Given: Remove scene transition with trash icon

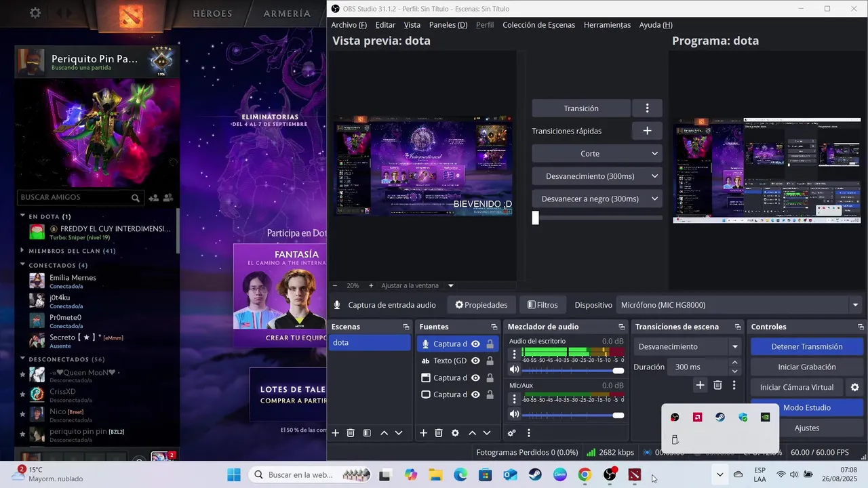Looking at the screenshot, I should click(717, 385).
